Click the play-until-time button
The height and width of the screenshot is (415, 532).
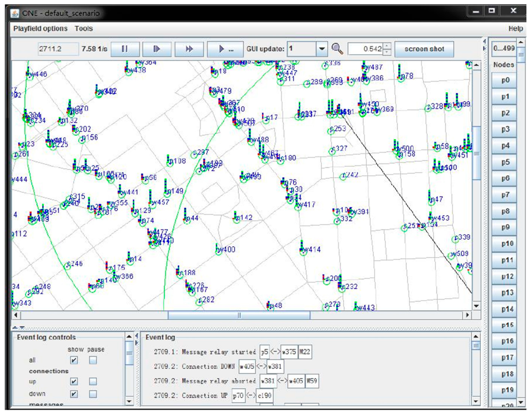(x=225, y=49)
